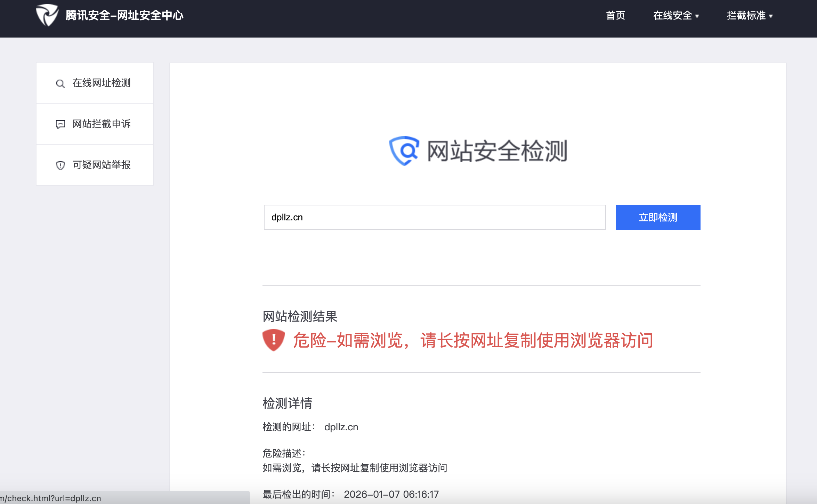Image resolution: width=817 pixels, height=504 pixels.
Task: Open the 拦截标准 navigation menu
Action: pyautogui.click(x=746, y=15)
